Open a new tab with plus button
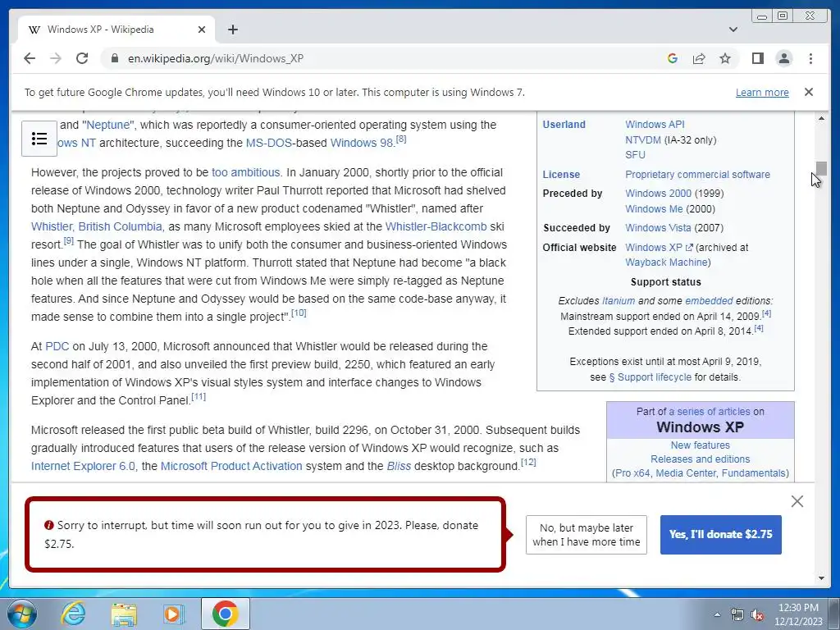 (x=232, y=30)
